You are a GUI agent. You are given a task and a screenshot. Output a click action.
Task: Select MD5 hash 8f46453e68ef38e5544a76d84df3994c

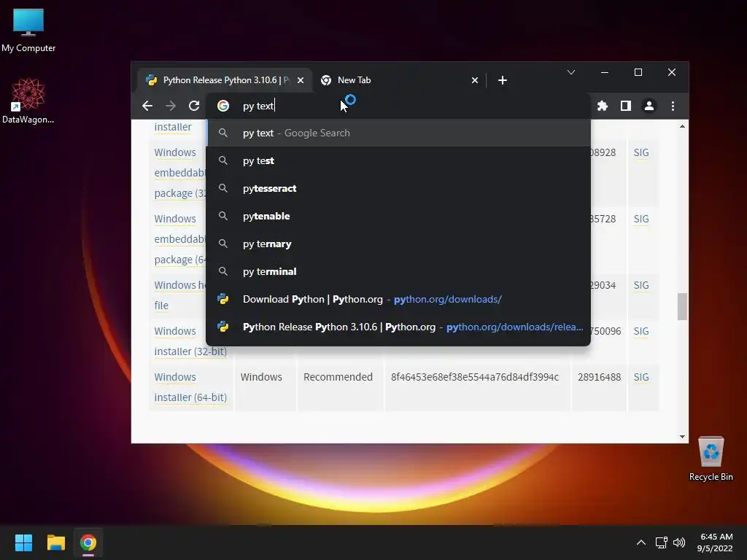click(474, 377)
